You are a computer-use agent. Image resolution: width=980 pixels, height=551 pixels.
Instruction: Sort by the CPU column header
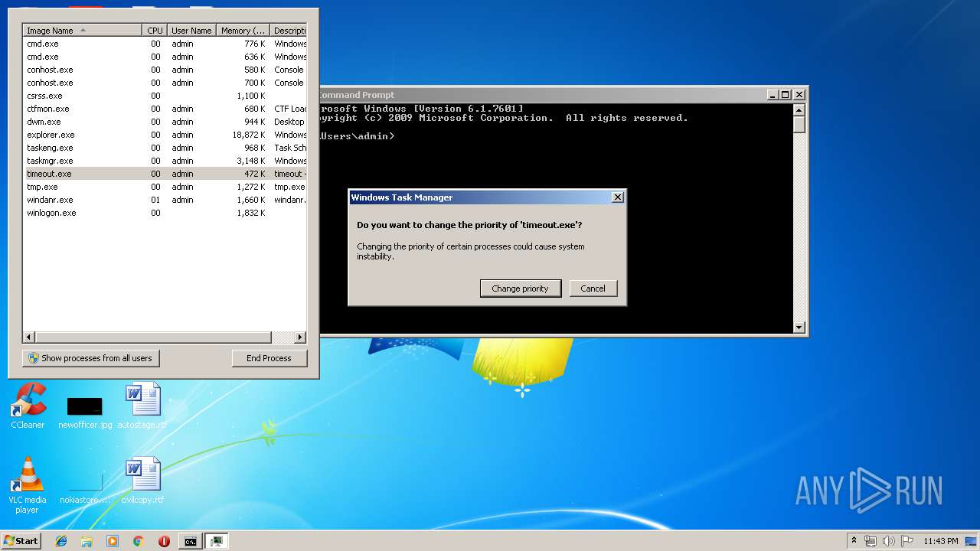155,31
